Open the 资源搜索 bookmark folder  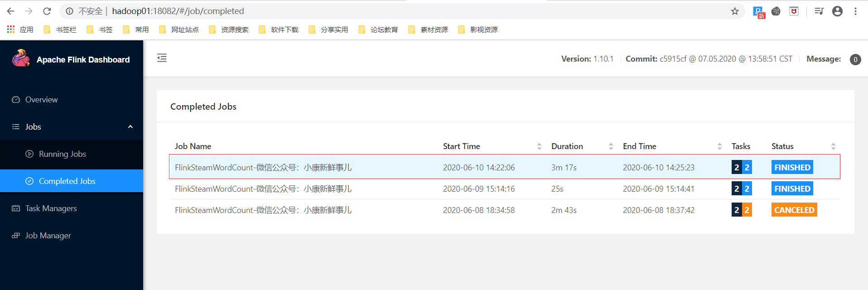(228, 29)
